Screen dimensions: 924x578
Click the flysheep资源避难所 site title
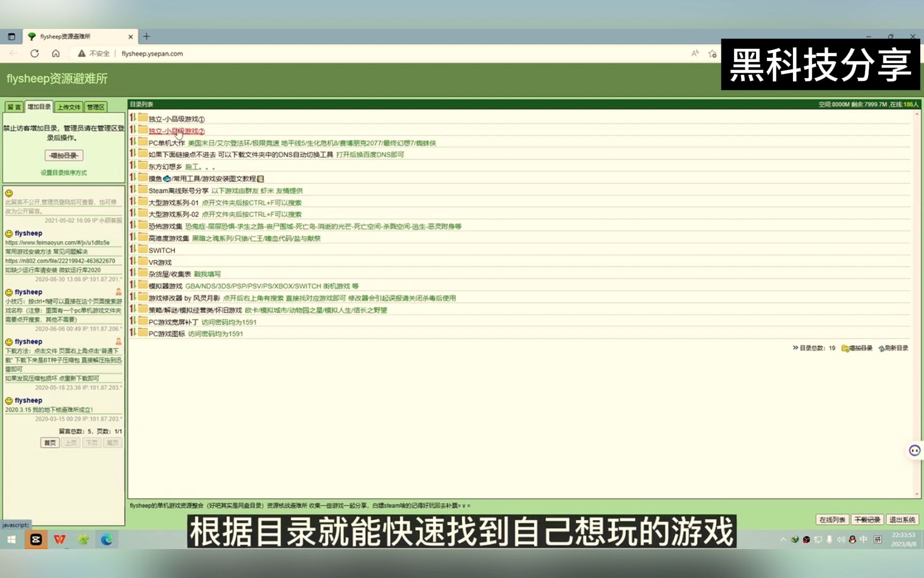(x=57, y=79)
